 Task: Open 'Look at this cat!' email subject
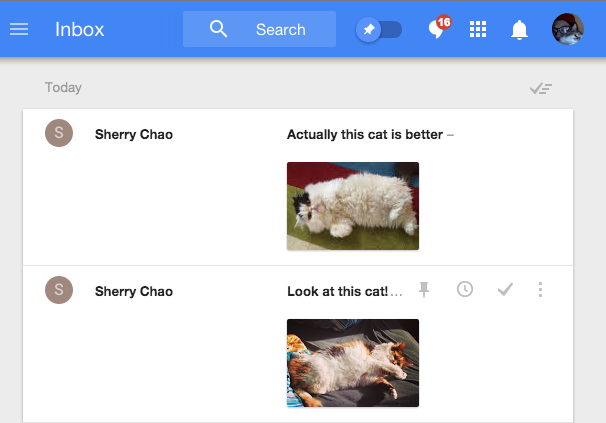[x=338, y=292]
